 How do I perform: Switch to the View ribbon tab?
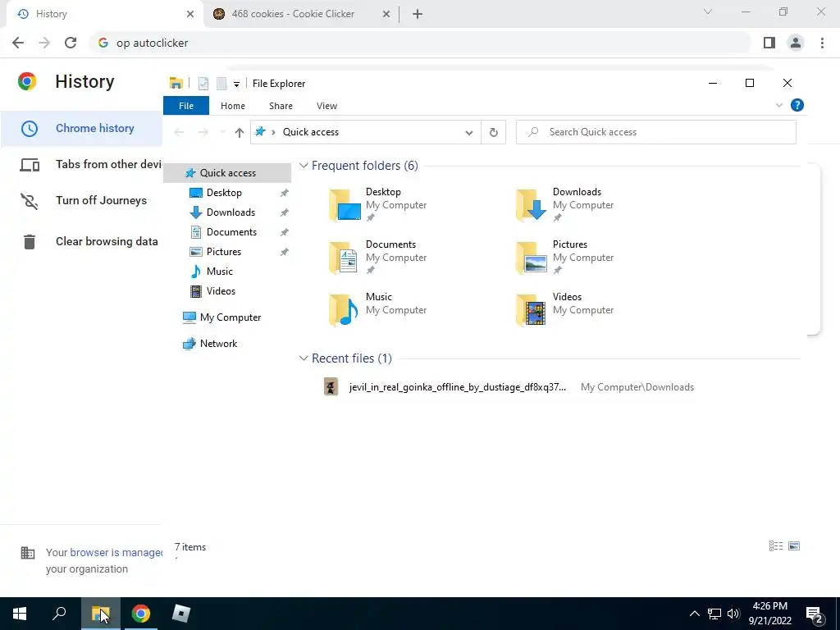click(326, 106)
